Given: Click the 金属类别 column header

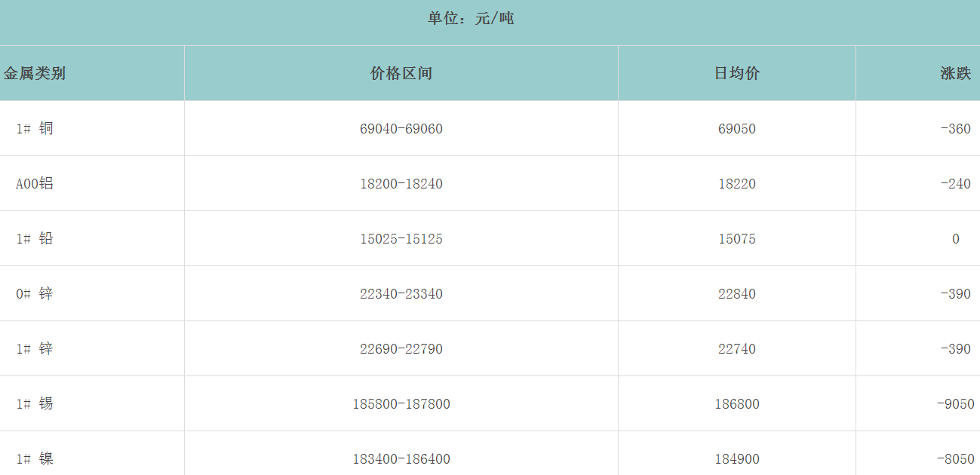Looking at the screenshot, I should [35, 73].
